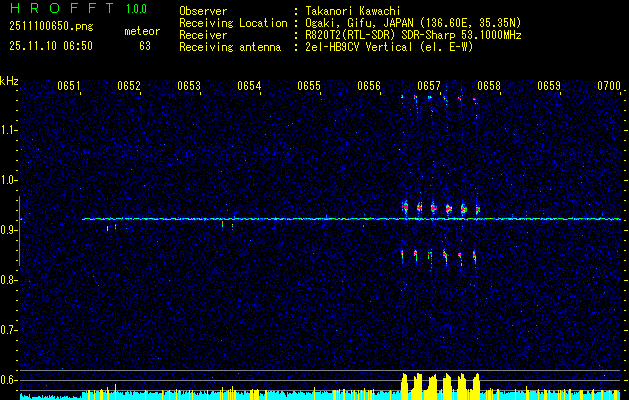Click time marker 0653
629x400 pixels.
pyautogui.click(x=189, y=85)
